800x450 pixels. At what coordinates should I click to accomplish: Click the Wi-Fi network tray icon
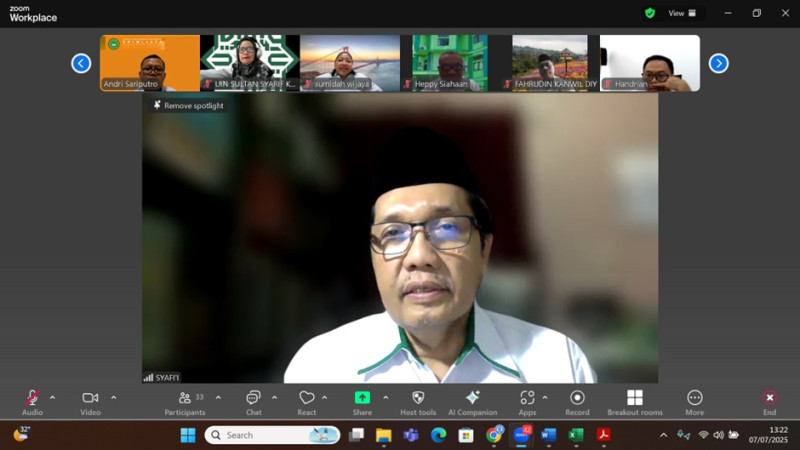tap(704, 435)
